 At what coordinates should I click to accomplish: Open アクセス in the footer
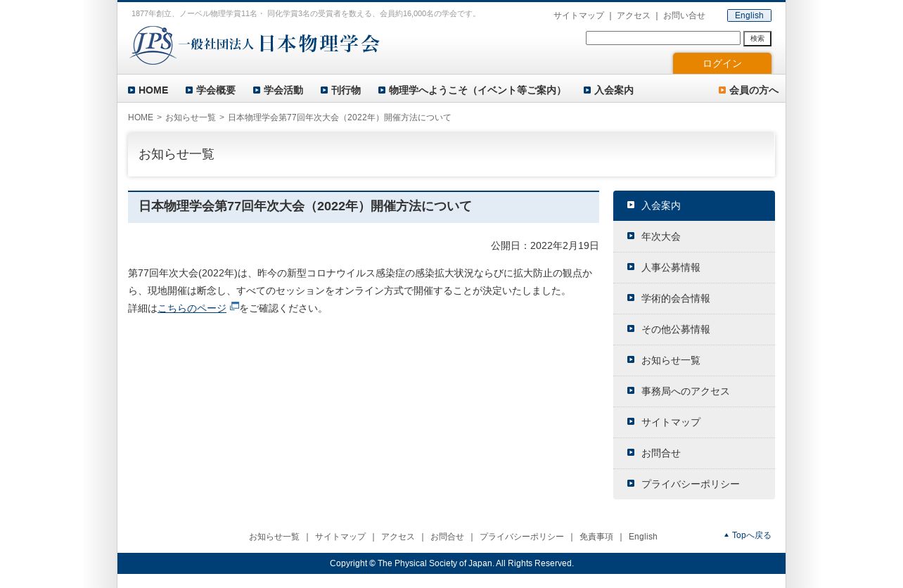[x=398, y=537]
